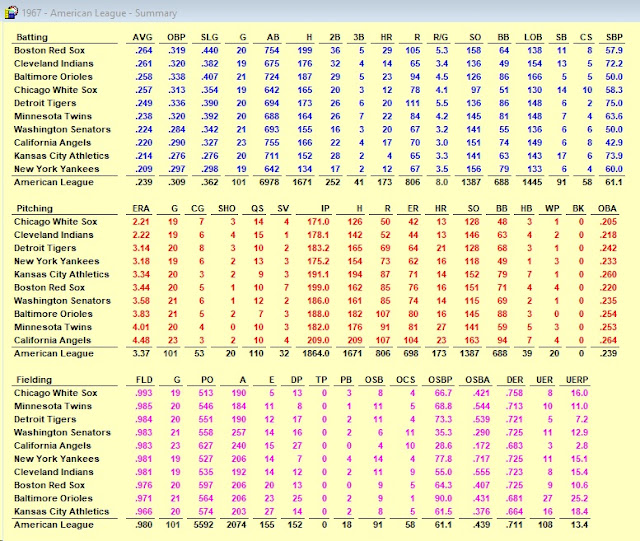Select Minnesota Twins in Pitching table
Image resolution: width=640 pixels, height=541 pixels.
tap(53, 327)
